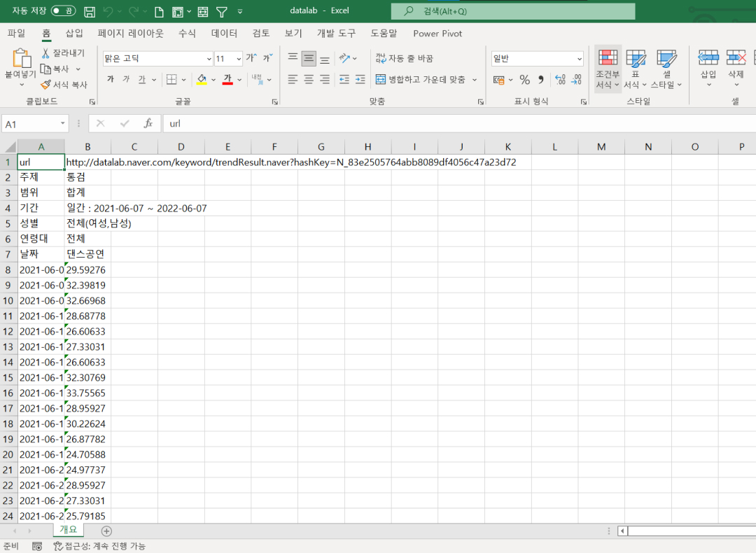The height and width of the screenshot is (553, 756).
Task: Click the percent style button
Action: 524,80
